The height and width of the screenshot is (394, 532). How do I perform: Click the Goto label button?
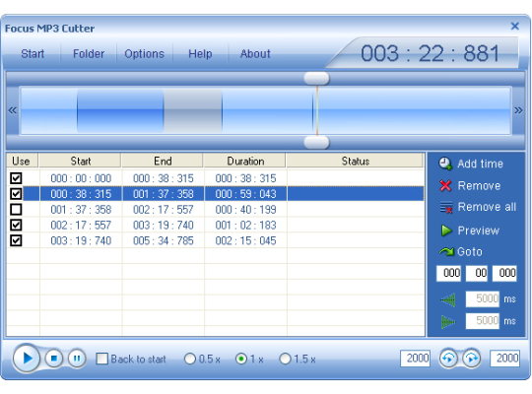[x=470, y=252]
